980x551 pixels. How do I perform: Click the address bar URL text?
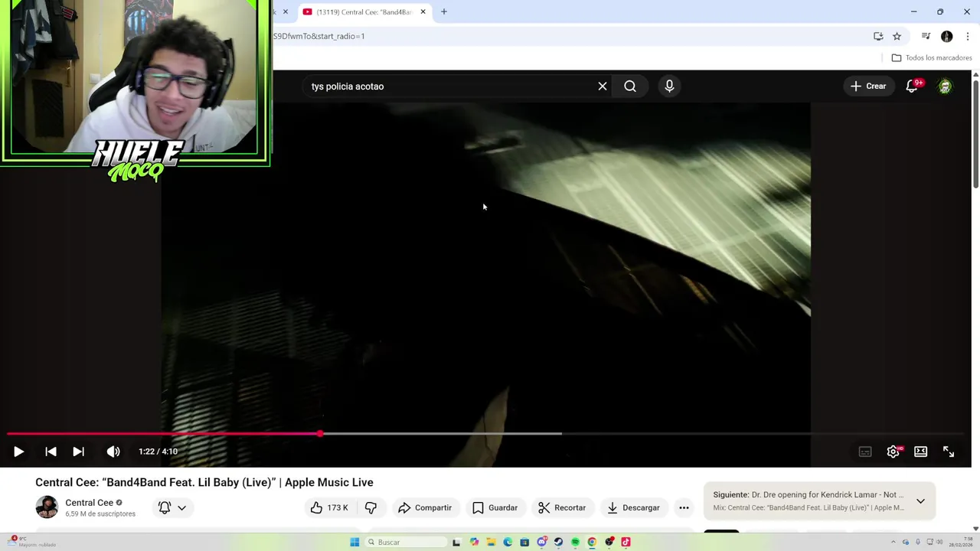[319, 36]
